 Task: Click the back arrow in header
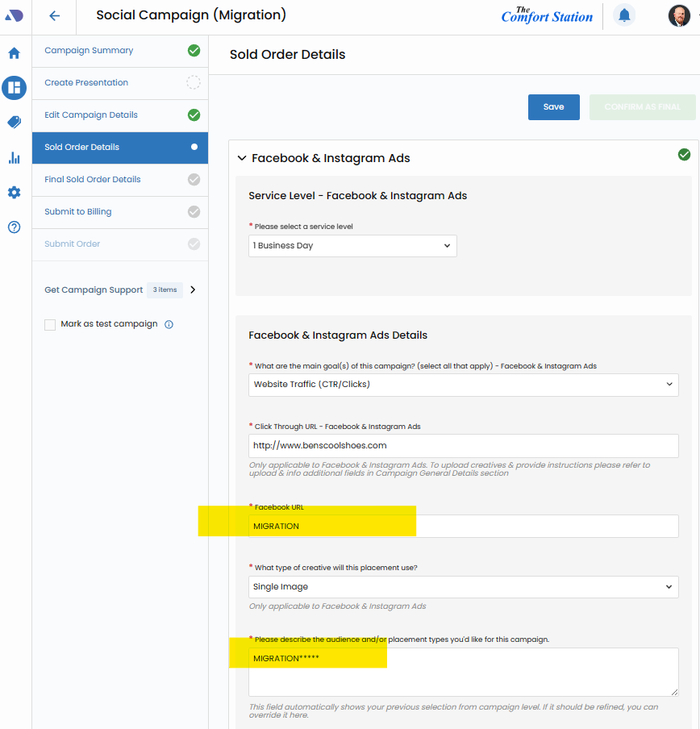pyautogui.click(x=54, y=15)
